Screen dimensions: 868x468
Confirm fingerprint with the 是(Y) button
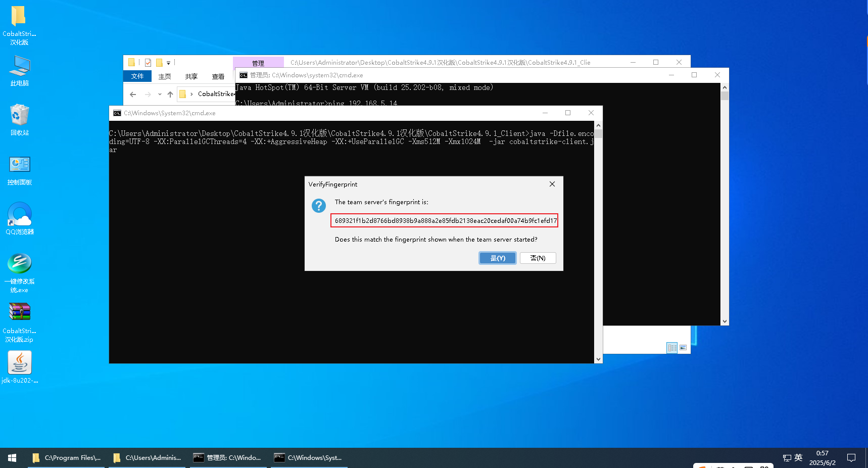[x=498, y=258]
